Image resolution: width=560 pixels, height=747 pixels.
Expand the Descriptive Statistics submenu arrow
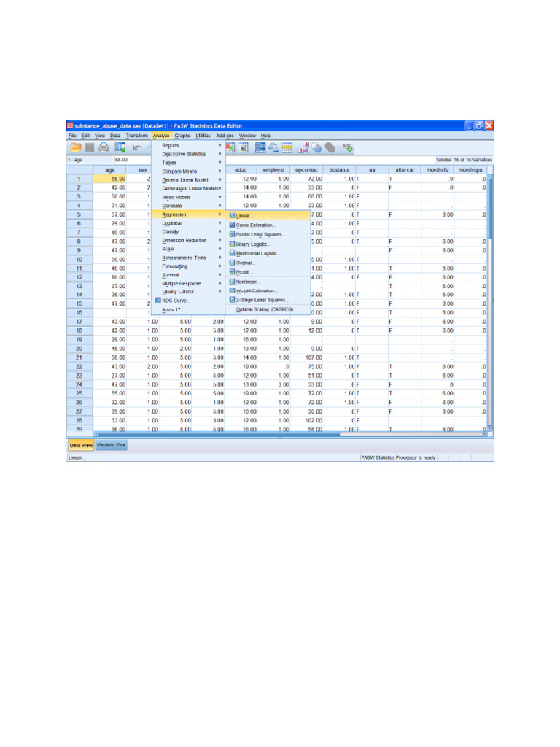click(x=220, y=154)
